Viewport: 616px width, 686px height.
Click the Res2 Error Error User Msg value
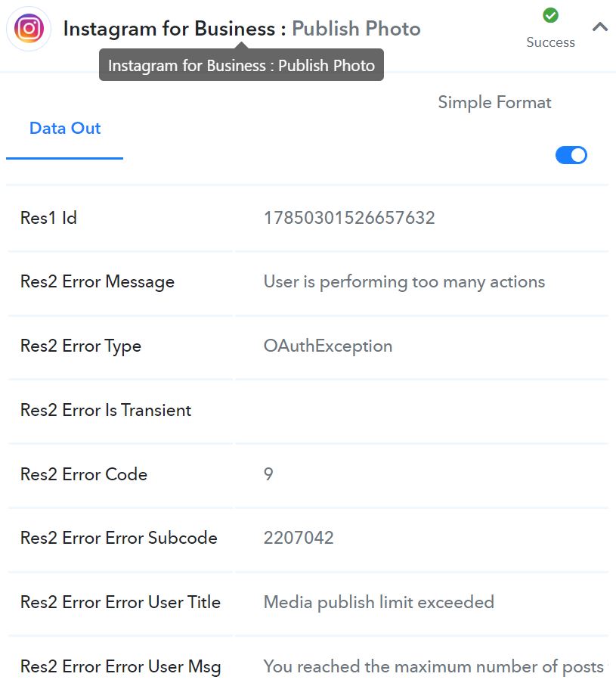(435, 667)
